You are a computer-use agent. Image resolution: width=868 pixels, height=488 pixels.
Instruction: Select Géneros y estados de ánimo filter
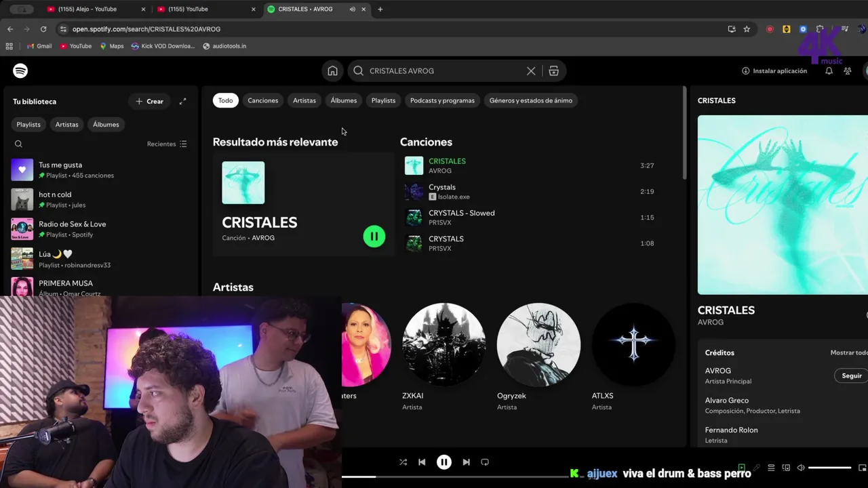tap(531, 100)
